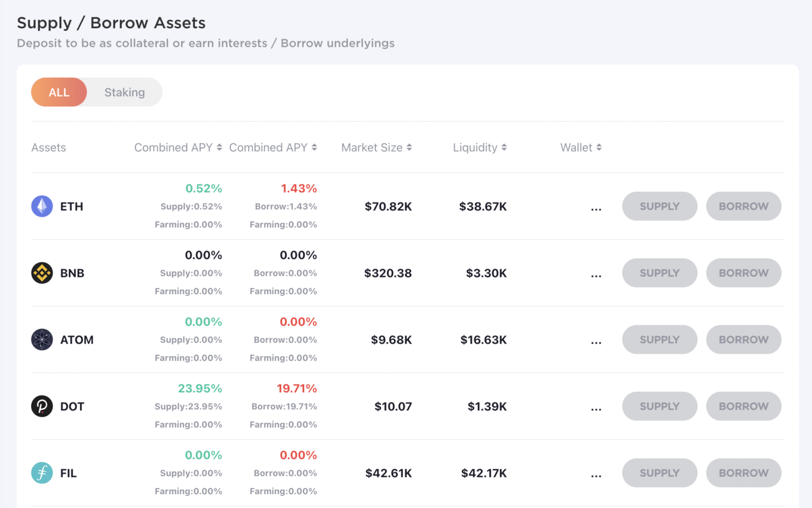Click DOT borrow APY 19.71% in red
This screenshot has height=508, width=812.
297,388
